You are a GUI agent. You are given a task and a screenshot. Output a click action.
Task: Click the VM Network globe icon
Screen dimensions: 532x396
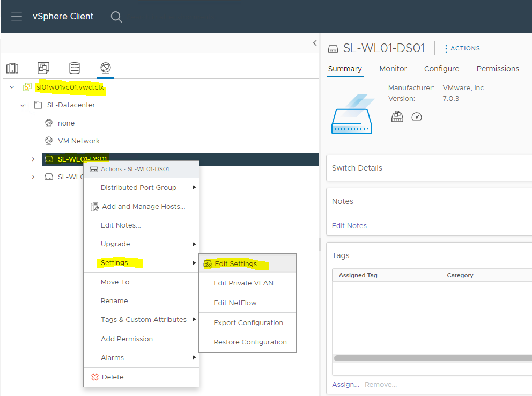pos(49,141)
